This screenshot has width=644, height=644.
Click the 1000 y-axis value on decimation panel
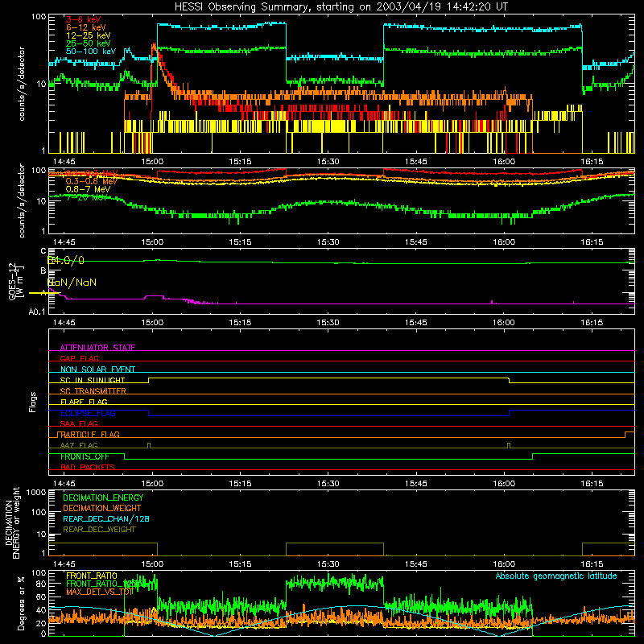[36, 493]
